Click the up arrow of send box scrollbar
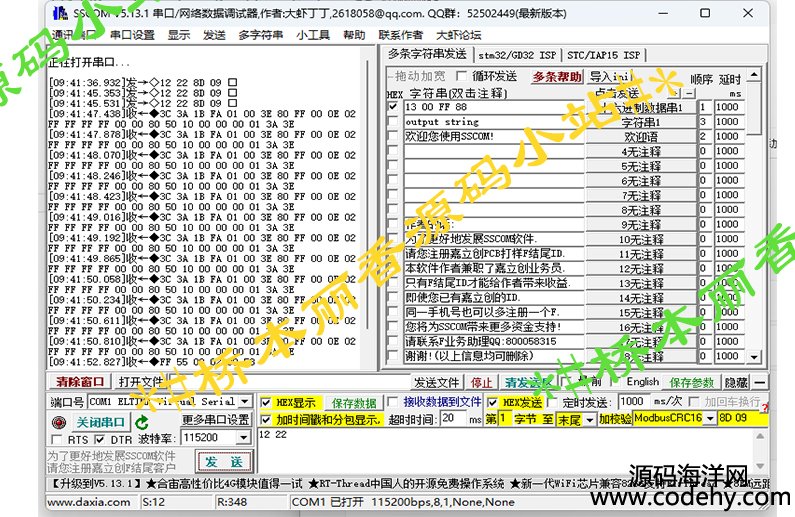Screen dimensions: 795x517 [760, 435]
